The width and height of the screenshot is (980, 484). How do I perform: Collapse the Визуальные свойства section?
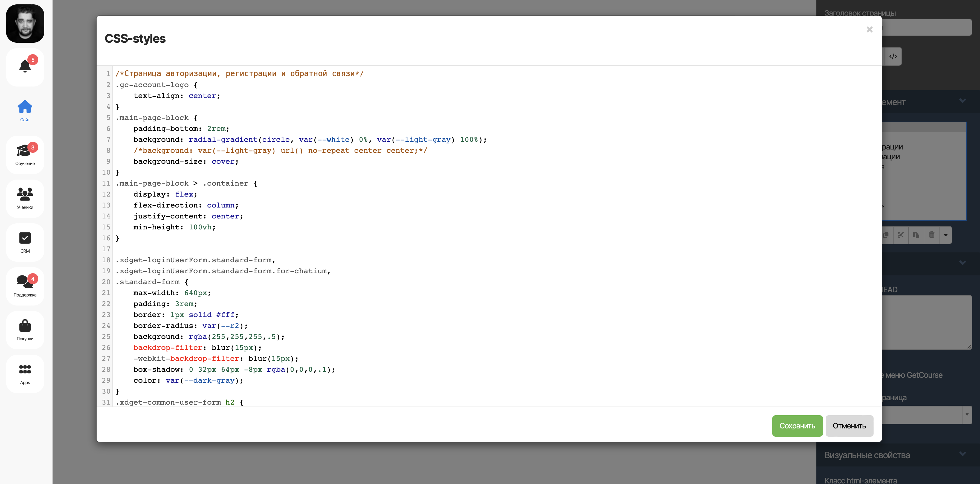pos(962,454)
